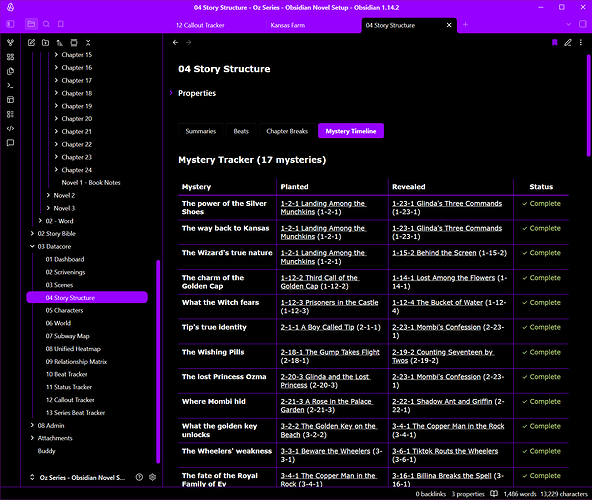
Task: Navigate back with the left arrow
Action: click(175, 42)
